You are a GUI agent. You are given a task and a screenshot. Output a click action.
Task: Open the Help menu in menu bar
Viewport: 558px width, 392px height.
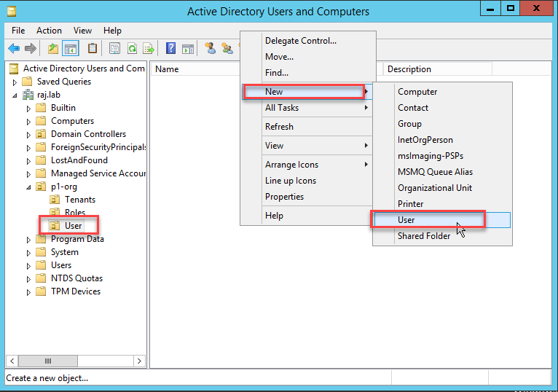pos(112,31)
